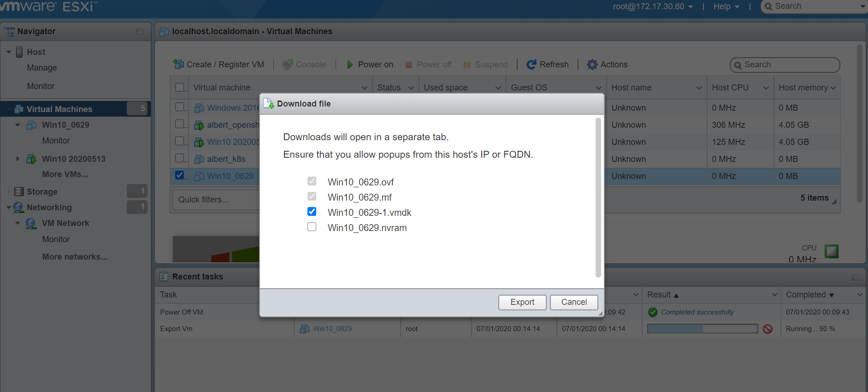The height and width of the screenshot is (392, 868).
Task: Open the Actions gear icon
Action: pyautogui.click(x=592, y=64)
